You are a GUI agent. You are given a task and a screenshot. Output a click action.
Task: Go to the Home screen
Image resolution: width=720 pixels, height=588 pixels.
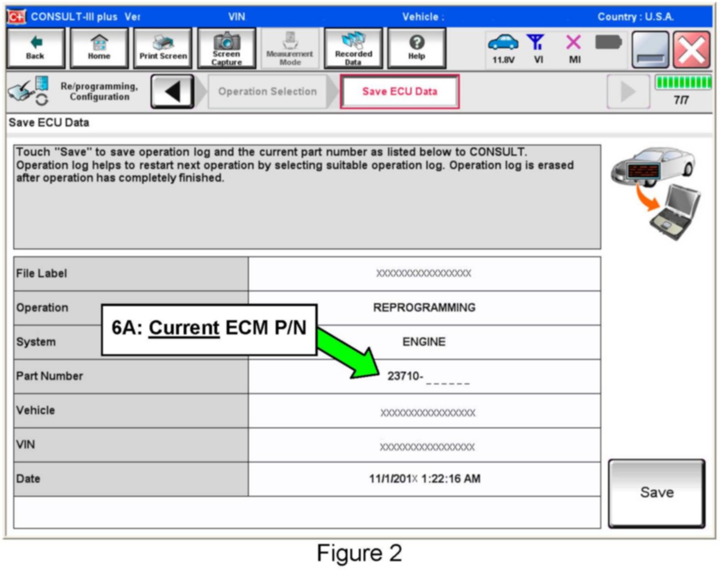[99, 48]
